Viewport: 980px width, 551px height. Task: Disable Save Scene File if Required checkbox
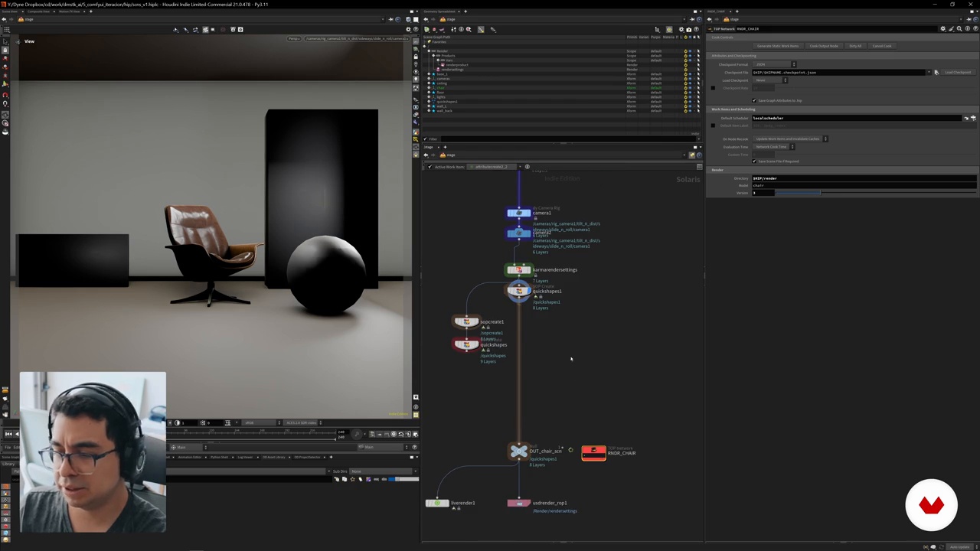(754, 161)
